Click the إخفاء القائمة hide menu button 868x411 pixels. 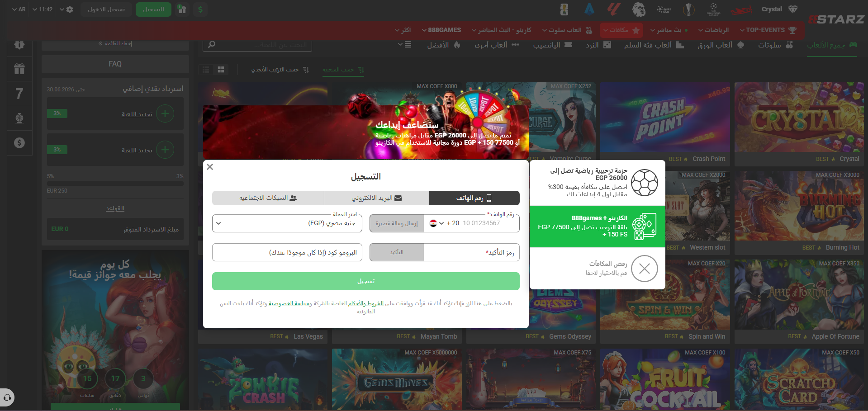click(x=115, y=44)
